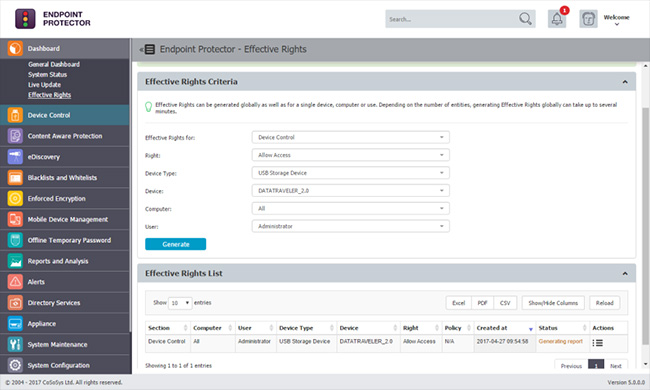Click the Endpoint Protector traffic light logo

pyautogui.click(x=25, y=19)
